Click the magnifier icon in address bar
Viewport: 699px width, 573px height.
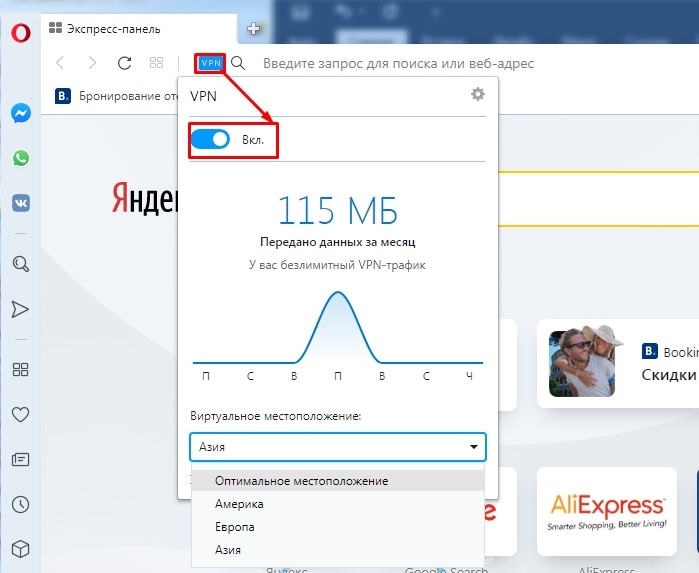pyautogui.click(x=238, y=63)
